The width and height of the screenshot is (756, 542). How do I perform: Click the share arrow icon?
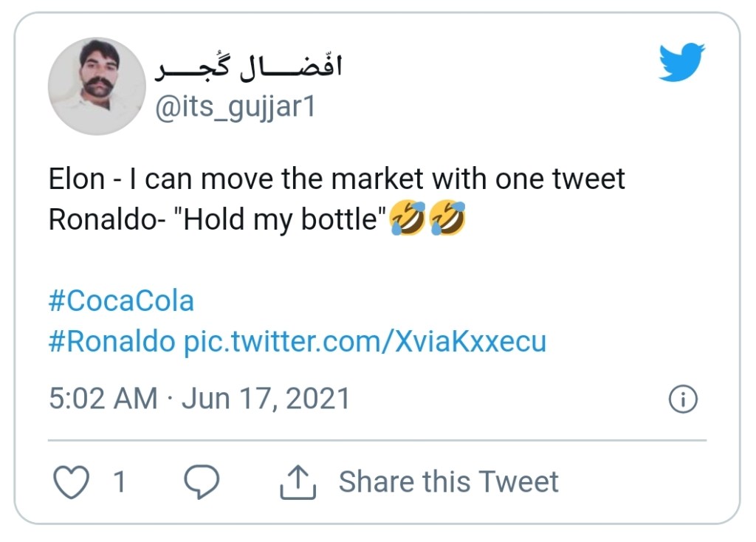click(298, 483)
